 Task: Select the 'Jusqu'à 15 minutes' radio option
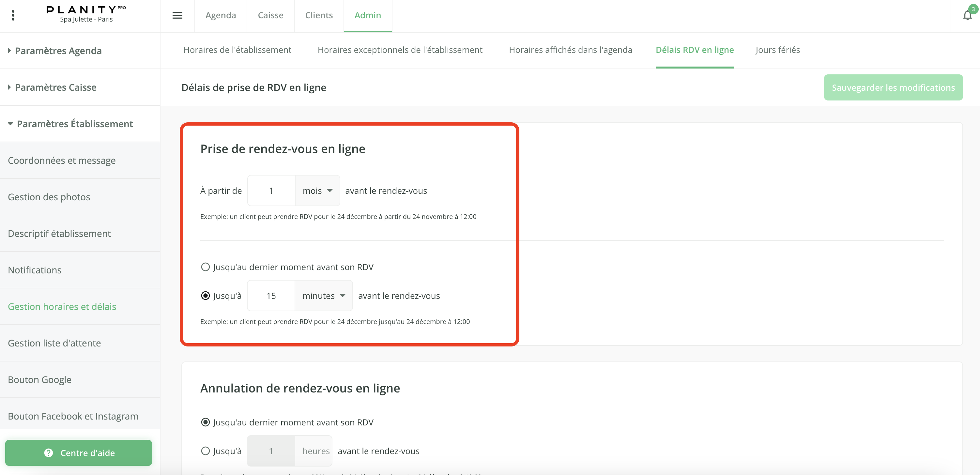pyautogui.click(x=206, y=296)
